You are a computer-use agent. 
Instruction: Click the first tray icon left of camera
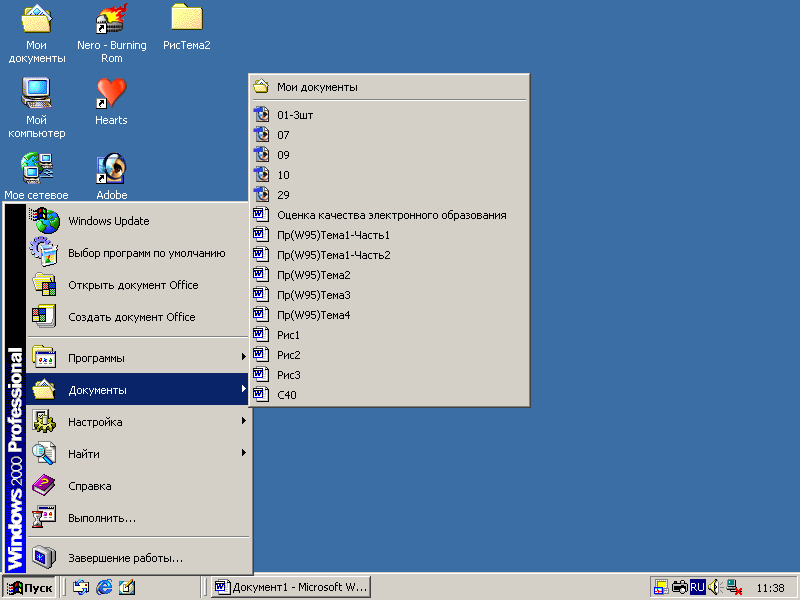click(661, 587)
